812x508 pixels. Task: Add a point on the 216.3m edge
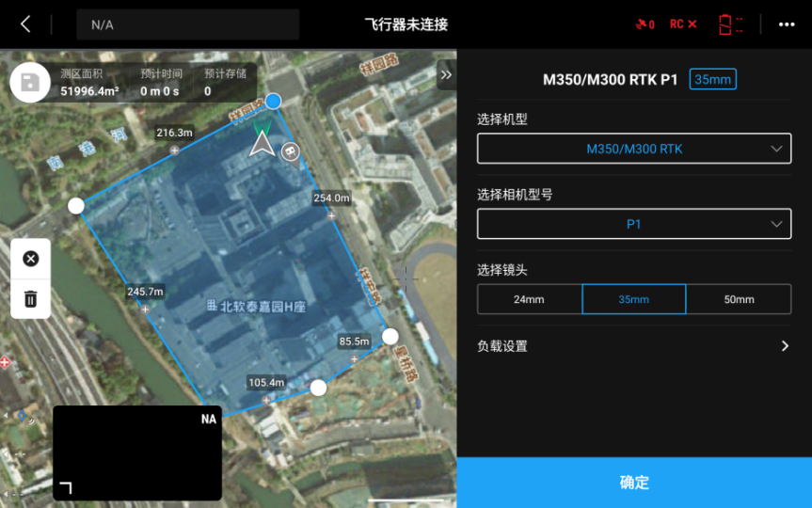pos(174,151)
